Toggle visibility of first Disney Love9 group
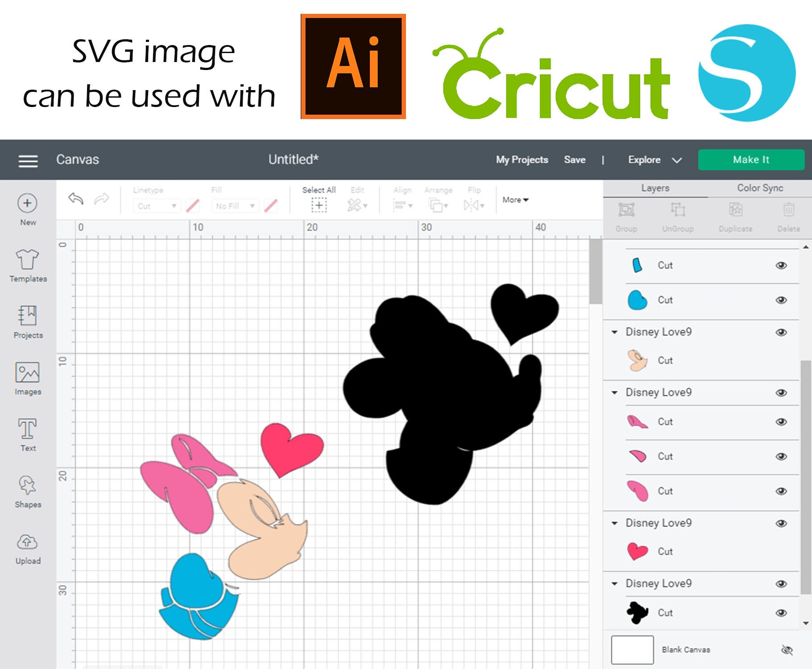Image resolution: width=812 pixels, height=669 pixels. (x=781, y=332)
